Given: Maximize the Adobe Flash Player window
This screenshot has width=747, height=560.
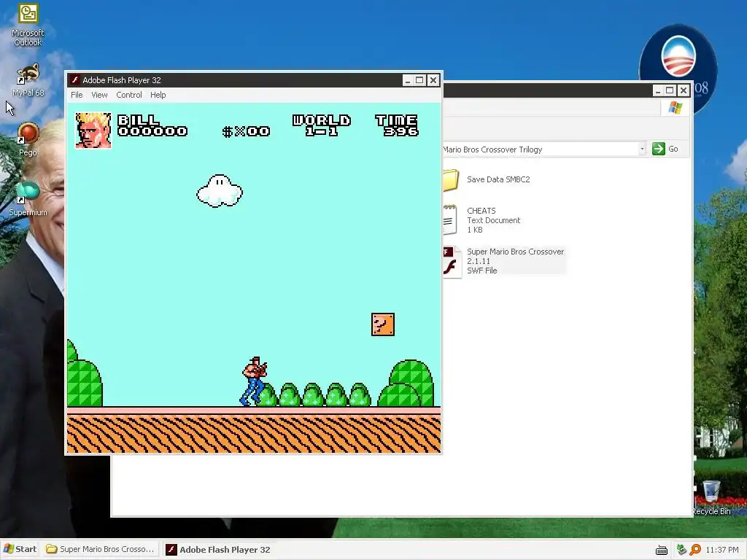Looking at the screenshot, I should tap(419, 80).
